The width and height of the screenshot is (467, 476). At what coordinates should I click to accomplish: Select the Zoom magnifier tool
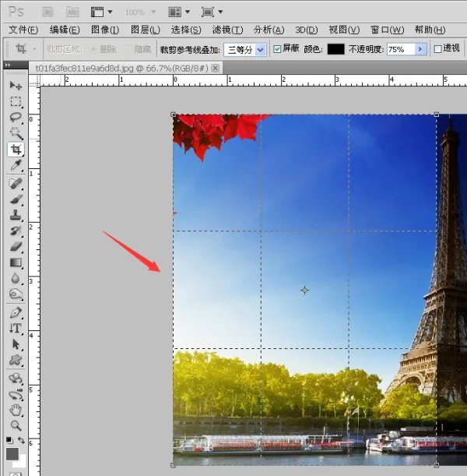click(15, 425)
